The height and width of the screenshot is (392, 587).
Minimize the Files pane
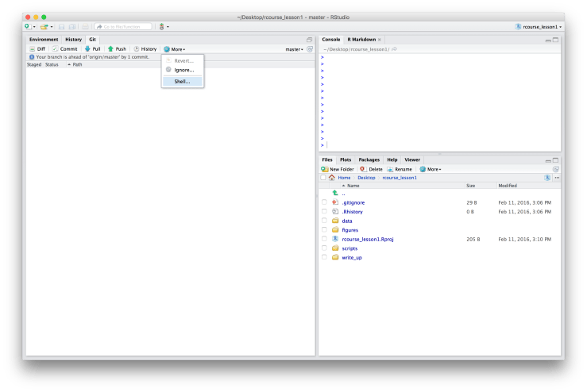click(548, 160)
